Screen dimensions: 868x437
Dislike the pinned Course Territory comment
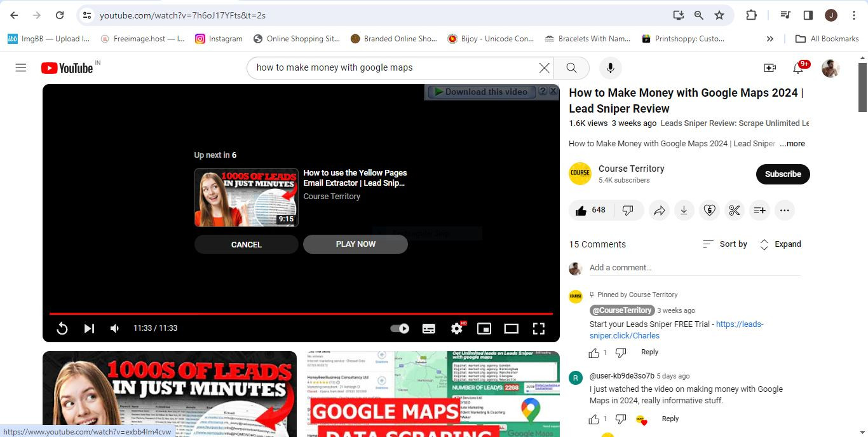(x=621, y=353)
